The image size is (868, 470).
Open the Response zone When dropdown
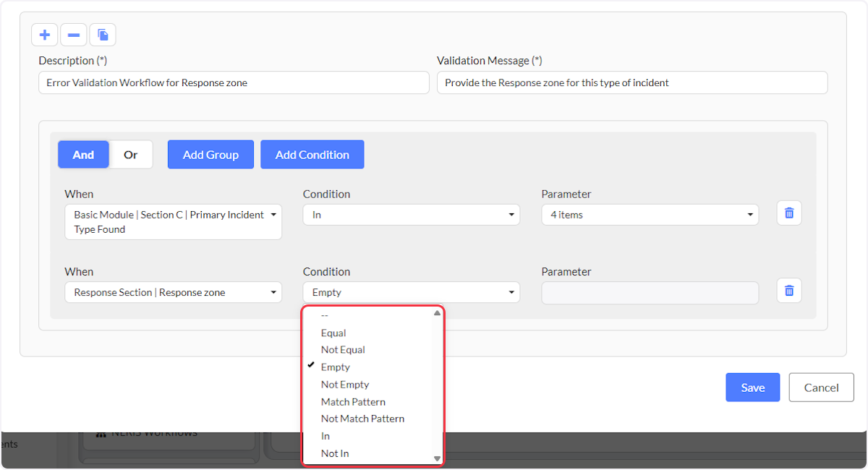(x=173, y=292)
